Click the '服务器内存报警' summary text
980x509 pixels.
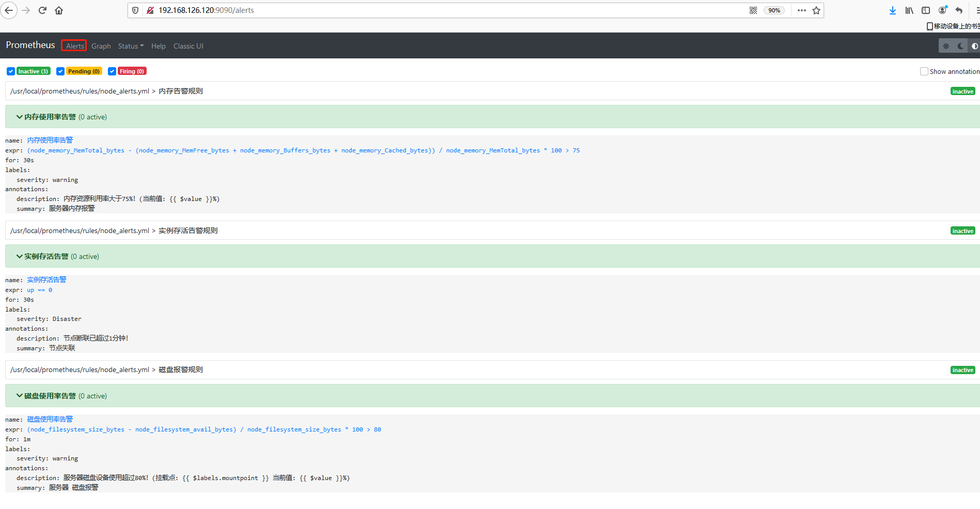tap(72, 209)
